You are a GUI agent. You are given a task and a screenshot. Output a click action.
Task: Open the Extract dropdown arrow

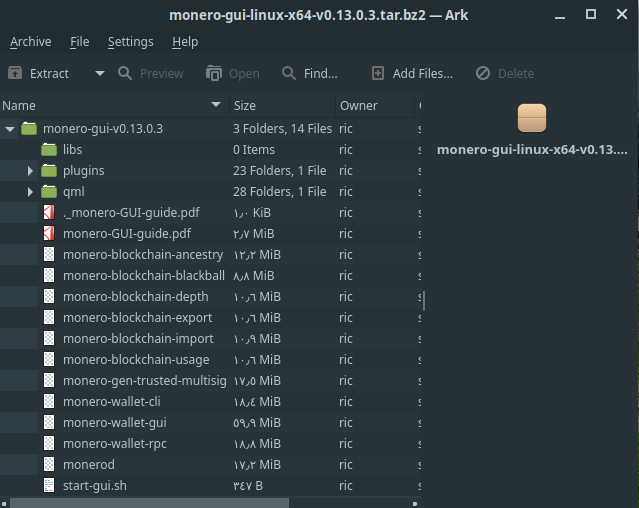pyautogui.click(x=100, y=73)
